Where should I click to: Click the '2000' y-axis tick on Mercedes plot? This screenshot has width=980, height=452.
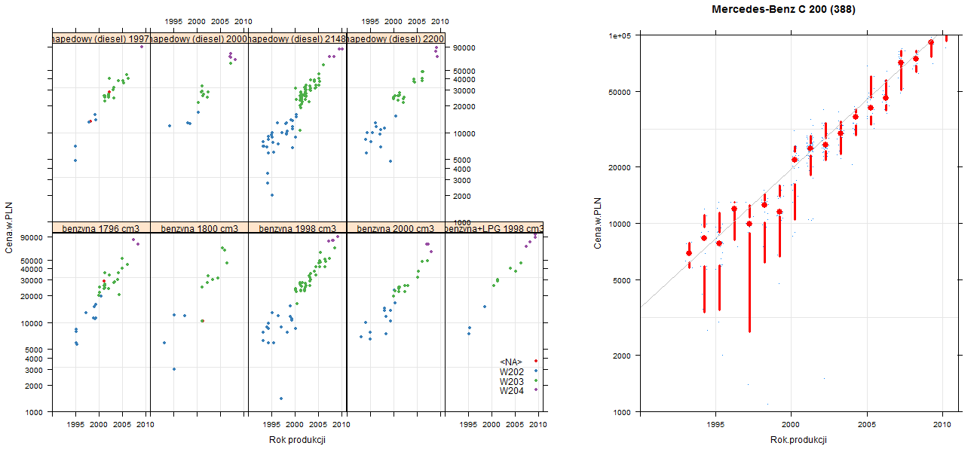pos(621,356)
